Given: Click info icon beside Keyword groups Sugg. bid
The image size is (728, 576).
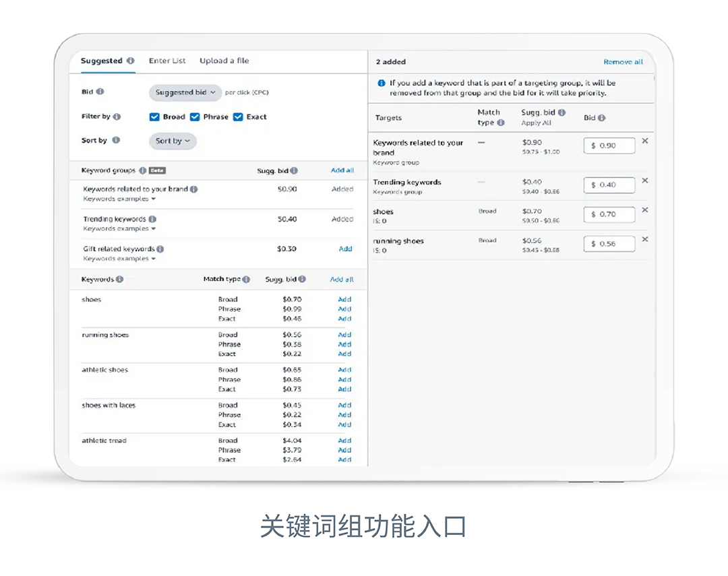Looking at the screenshot, I should [x=294, y=171].
